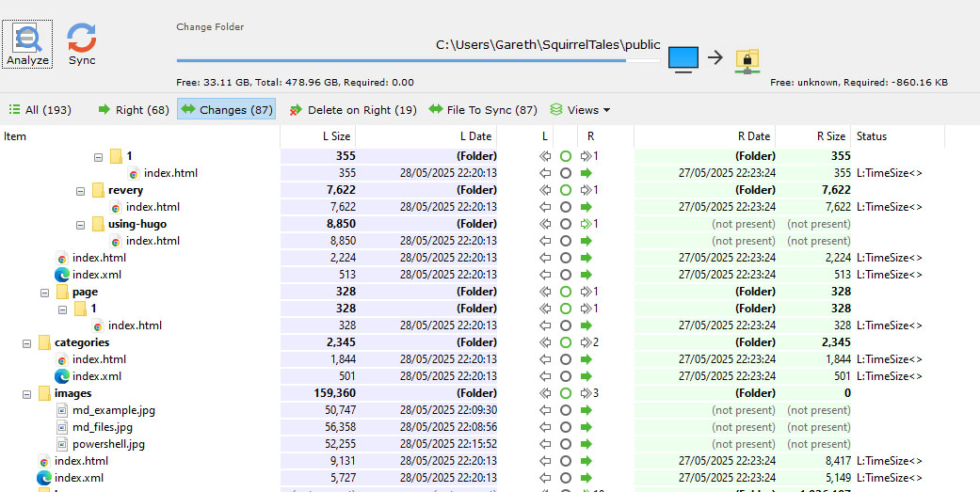Collapse the categories folder
The height and width of the screenshot is (492, 980).
click(x=26, y=342)
